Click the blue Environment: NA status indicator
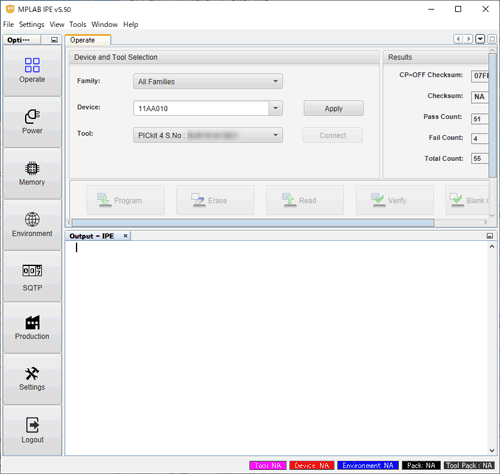Image resolution: width=500 pixels, height=474 pixels. coord(368,465)
